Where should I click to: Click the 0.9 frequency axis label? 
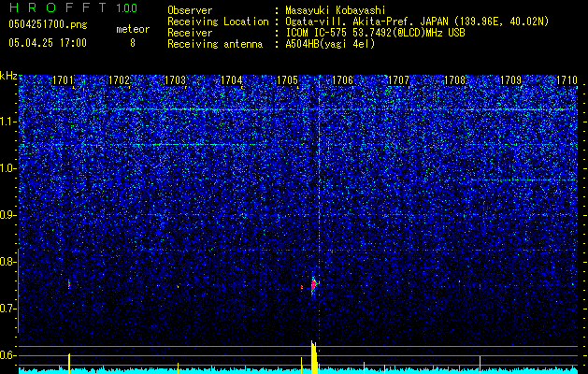point(8,215)
